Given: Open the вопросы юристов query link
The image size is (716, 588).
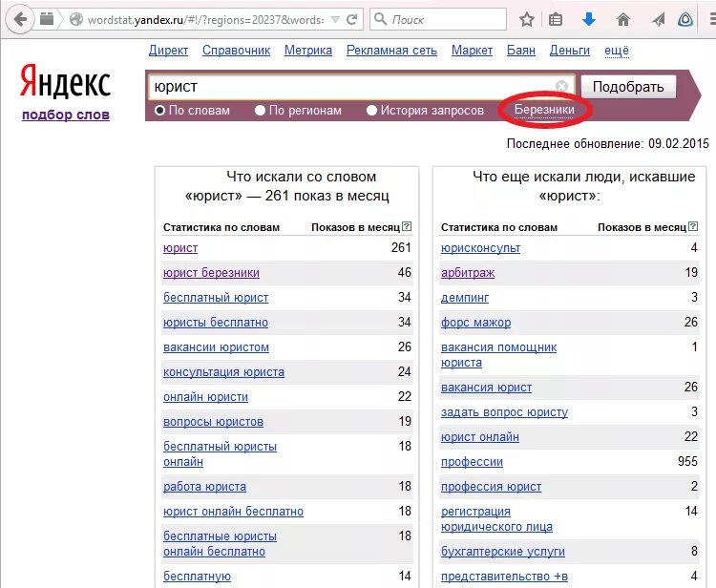Looking at the screenshot, I should pyautogui.click(x=213, y=422).
